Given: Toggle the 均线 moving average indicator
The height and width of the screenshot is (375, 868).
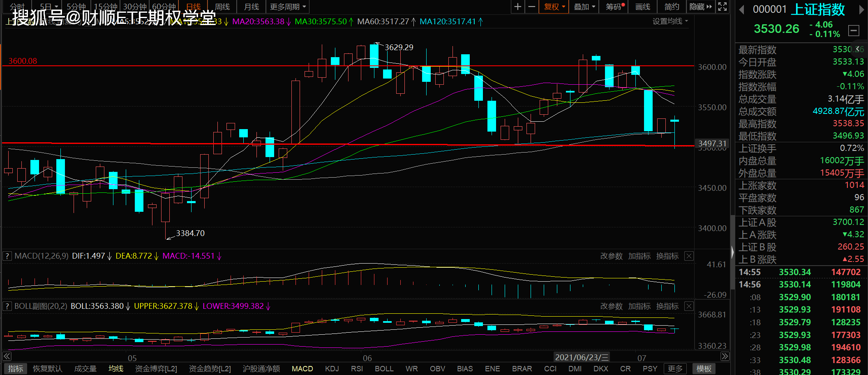Looking at the screenshot, I should (115, 368).
